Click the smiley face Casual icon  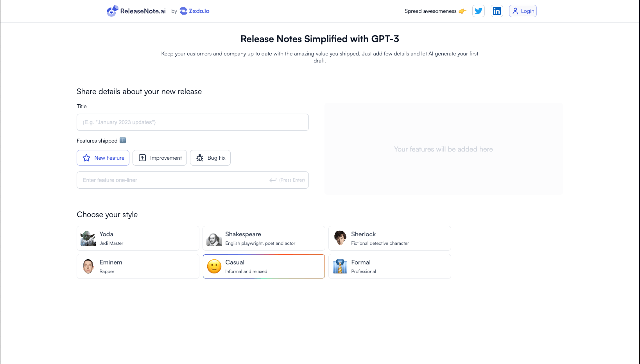click(x=214, y=266)
